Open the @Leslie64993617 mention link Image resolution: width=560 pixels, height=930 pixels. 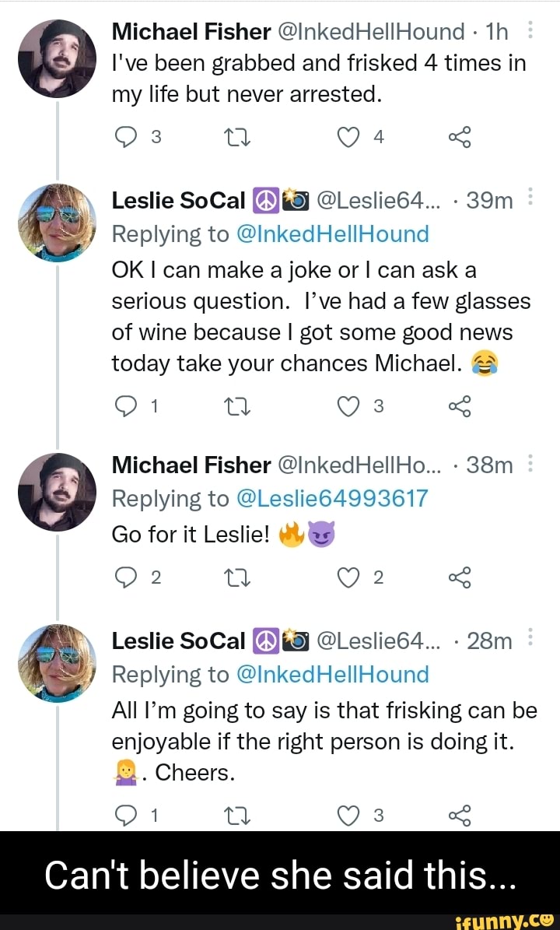point(332,498)
